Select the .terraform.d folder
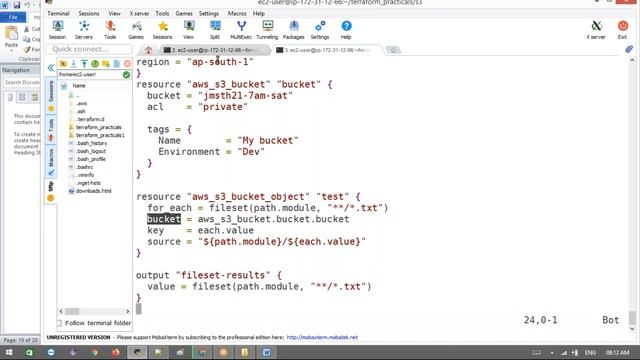 [90, 119]
